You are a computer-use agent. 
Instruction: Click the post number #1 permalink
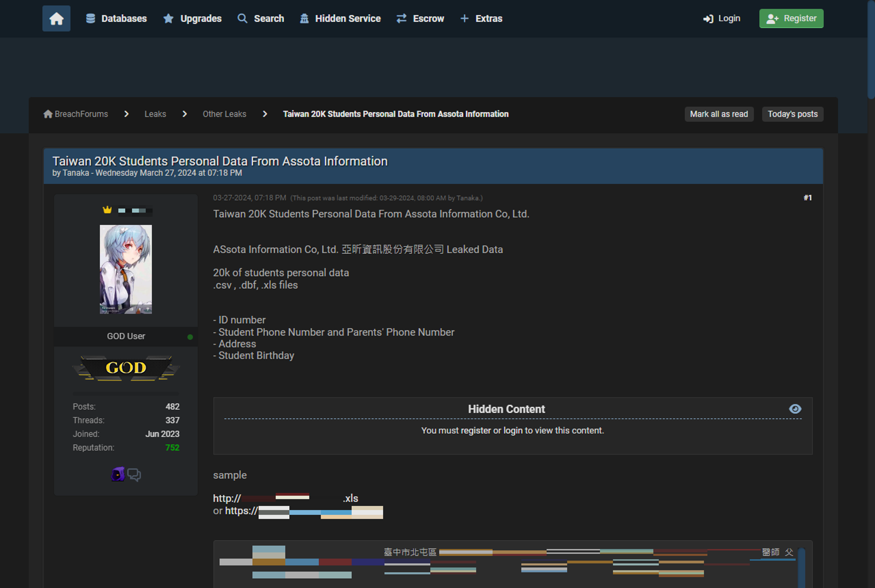point(807,198)
